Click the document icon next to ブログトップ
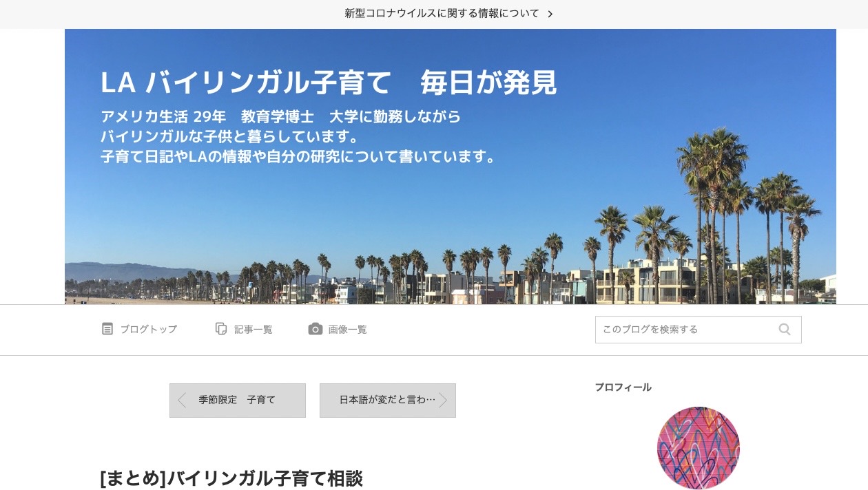Viewport: 868px width, 490px height. (x=107, y=329)
